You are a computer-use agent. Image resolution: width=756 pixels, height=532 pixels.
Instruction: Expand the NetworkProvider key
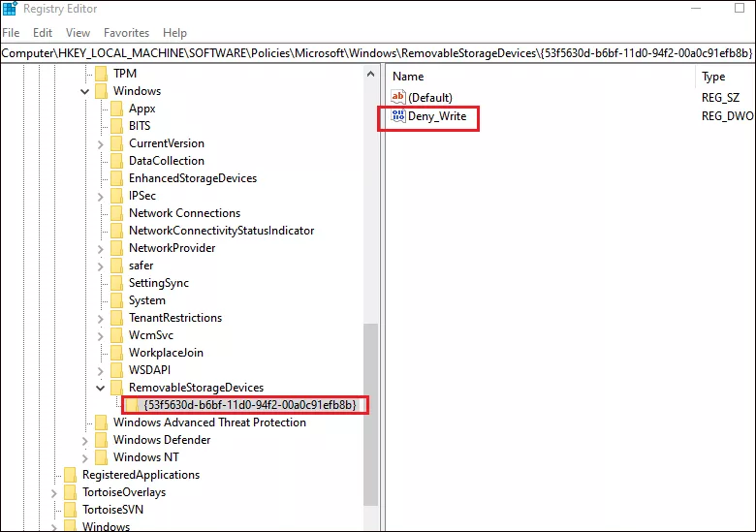coord(100,248)
